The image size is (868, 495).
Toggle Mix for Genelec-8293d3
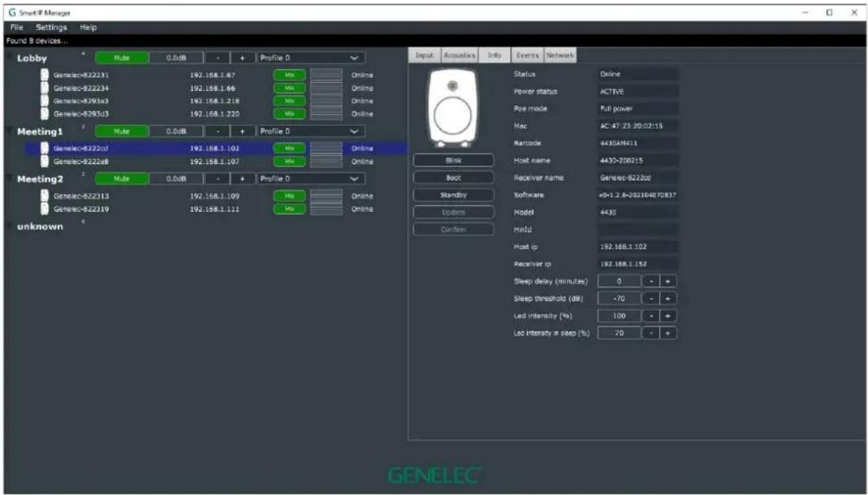click(x=289, y=114)
